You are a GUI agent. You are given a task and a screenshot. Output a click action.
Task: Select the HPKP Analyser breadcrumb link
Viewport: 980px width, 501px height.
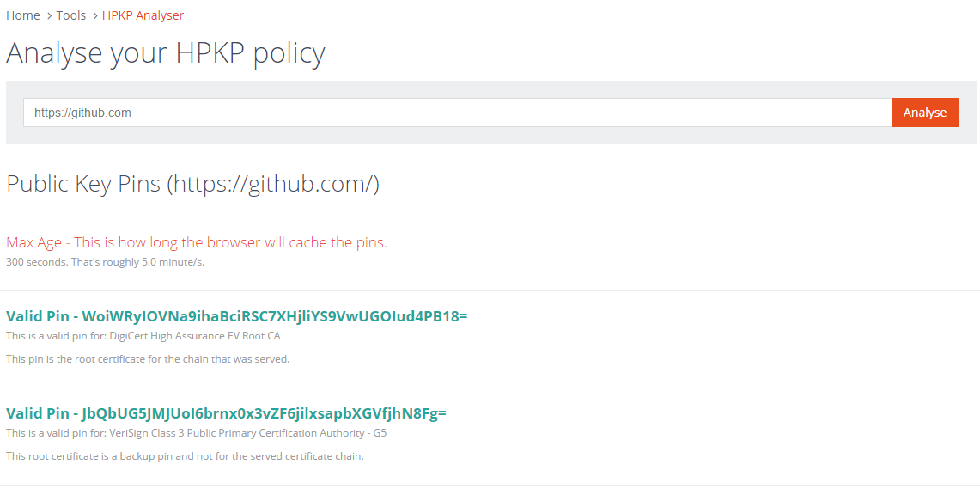coord(143,15)
